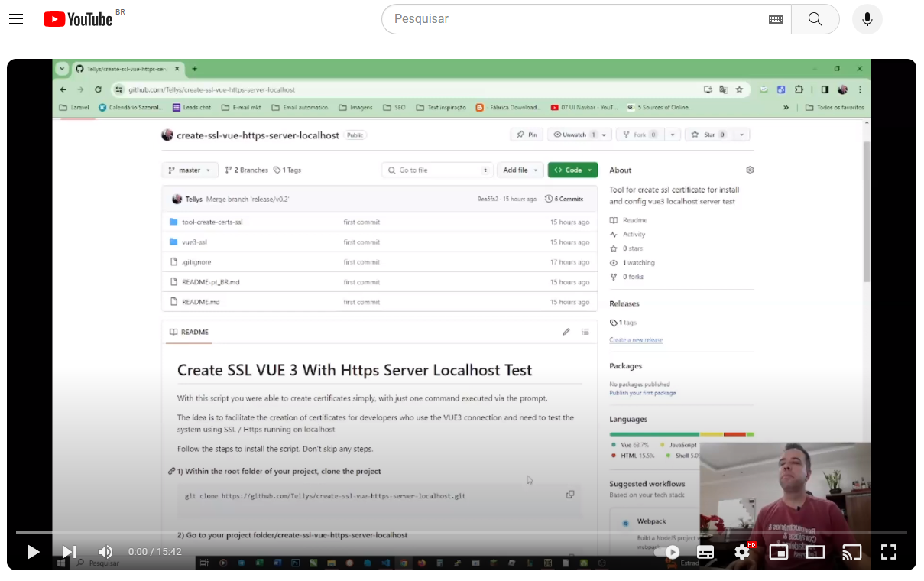The width and height of the screenshot is (924, 581).
Task: Reload page button in recorded browser
Action: (x=98, y=89)
